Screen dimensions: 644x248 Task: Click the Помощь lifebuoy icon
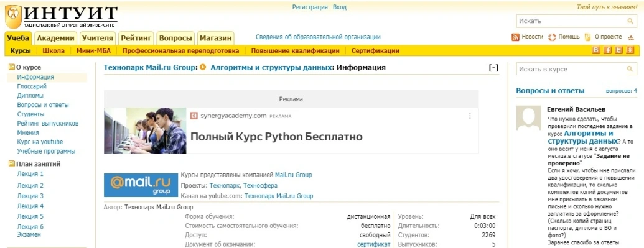point(552,37)
